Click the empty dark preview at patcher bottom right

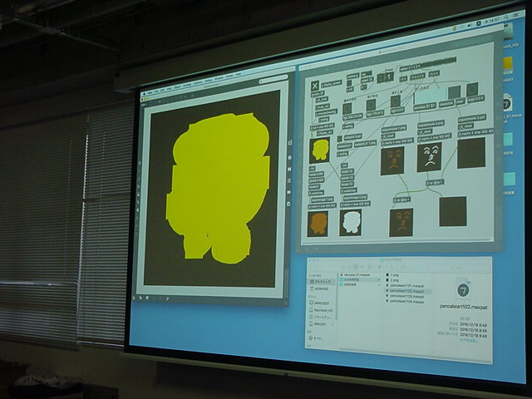453,211
